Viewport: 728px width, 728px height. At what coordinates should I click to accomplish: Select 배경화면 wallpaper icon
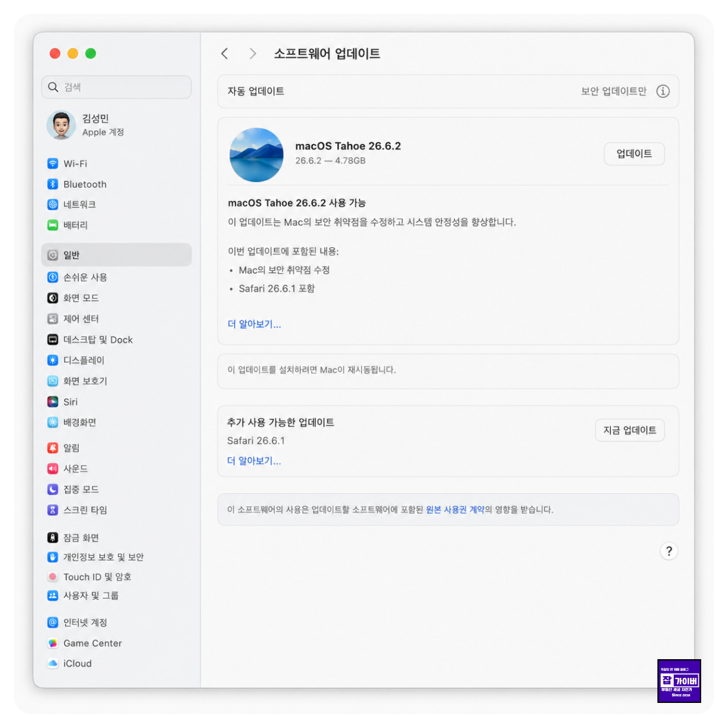coord(52,422)
